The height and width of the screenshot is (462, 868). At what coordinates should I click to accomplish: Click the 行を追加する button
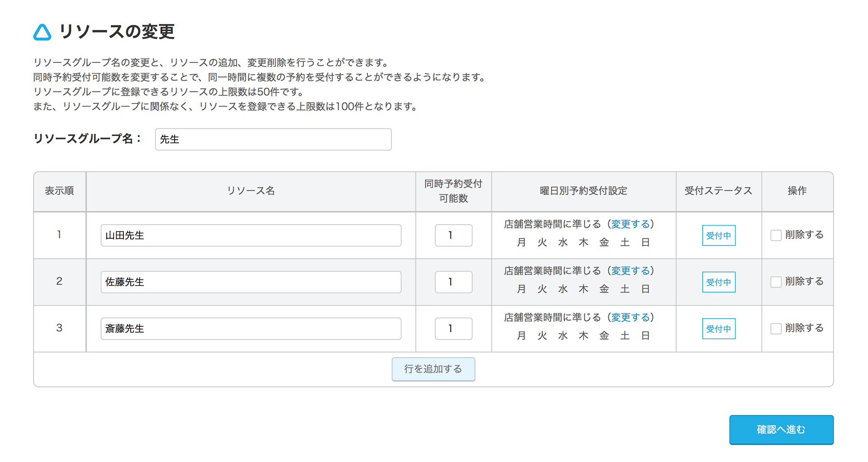(433, 369)
